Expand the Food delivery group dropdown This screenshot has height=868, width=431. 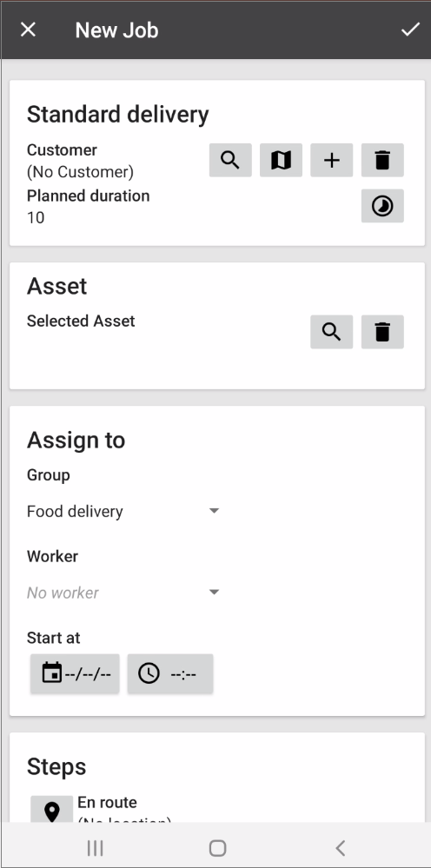point(123,511)
